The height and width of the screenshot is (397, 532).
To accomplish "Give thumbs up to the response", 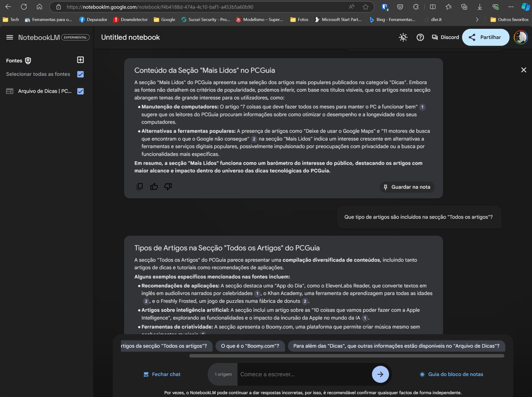I will click(154, 187).
